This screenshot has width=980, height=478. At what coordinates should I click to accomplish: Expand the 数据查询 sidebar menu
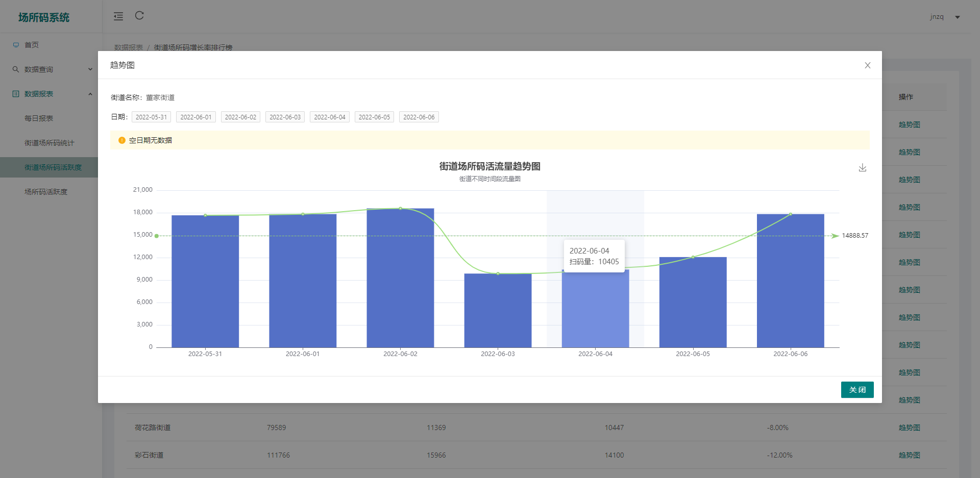(x=51, y=69)
